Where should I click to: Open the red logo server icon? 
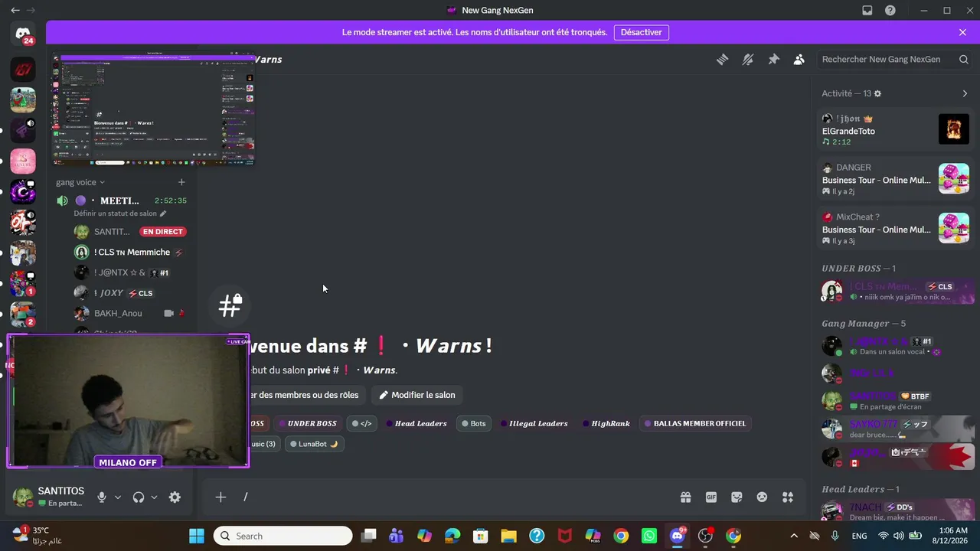point(23,70)
